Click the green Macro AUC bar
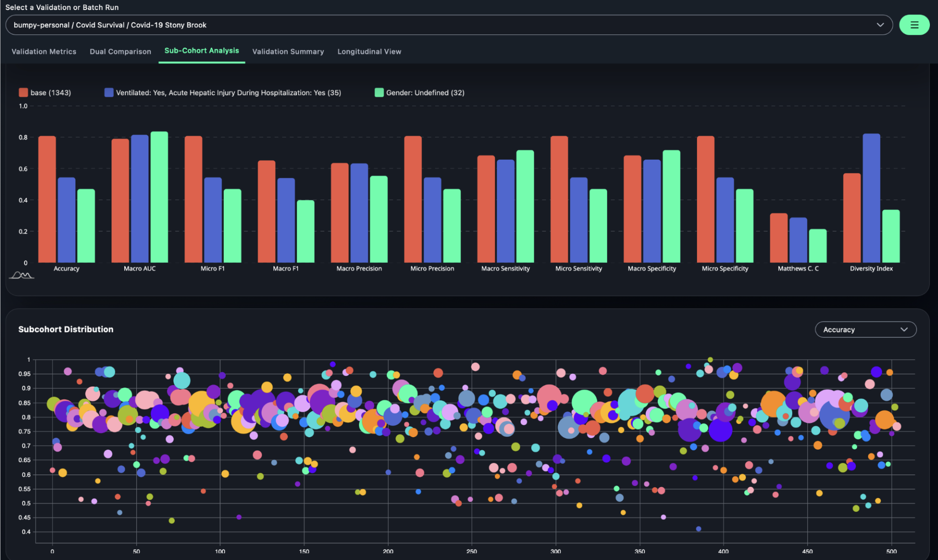The width and height of the screenshot is (938, 560). (x=159, y=197)
